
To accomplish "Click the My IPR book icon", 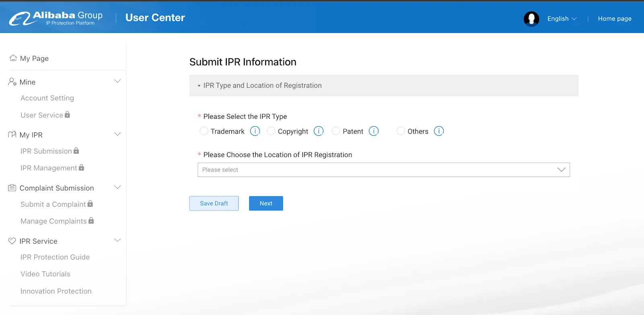I will pos(12,134).
